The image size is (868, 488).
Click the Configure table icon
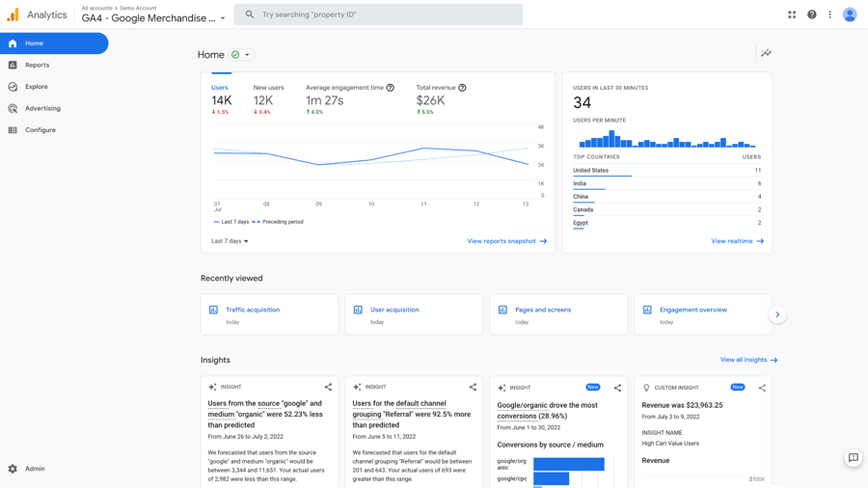[x=13, y=130]
